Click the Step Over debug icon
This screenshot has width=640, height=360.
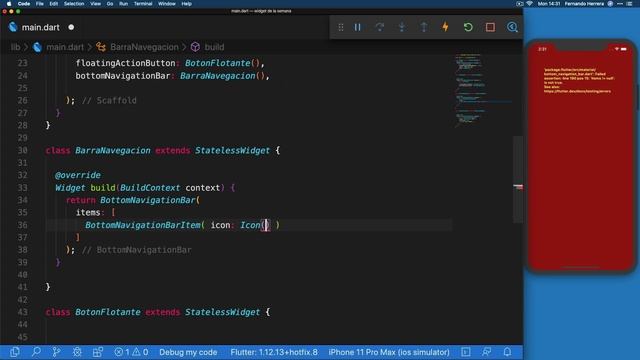380,27
